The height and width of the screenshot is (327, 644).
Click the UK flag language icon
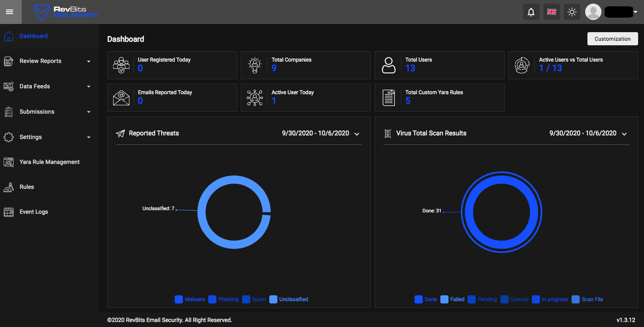(x=552, y=12)
